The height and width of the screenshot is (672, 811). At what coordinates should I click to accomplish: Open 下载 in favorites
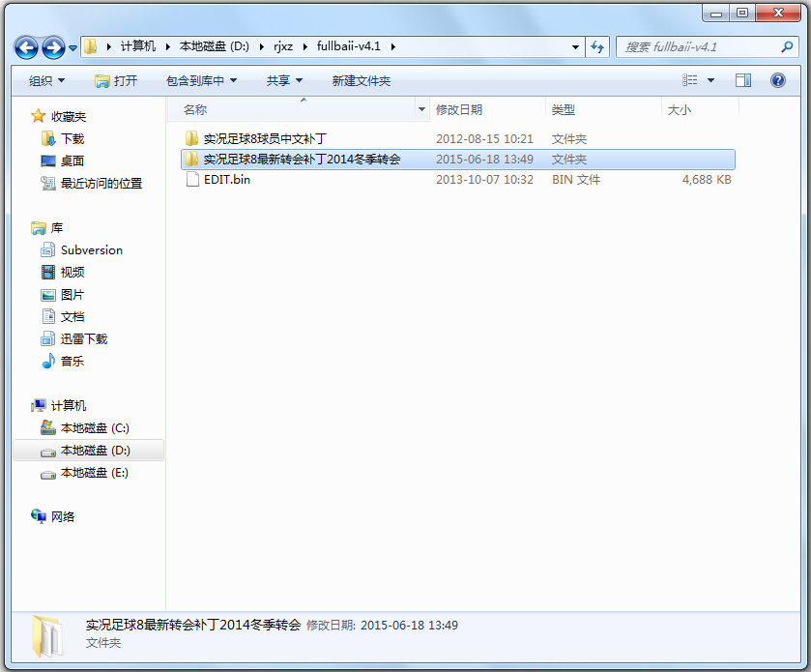click(x=72, y=138)
